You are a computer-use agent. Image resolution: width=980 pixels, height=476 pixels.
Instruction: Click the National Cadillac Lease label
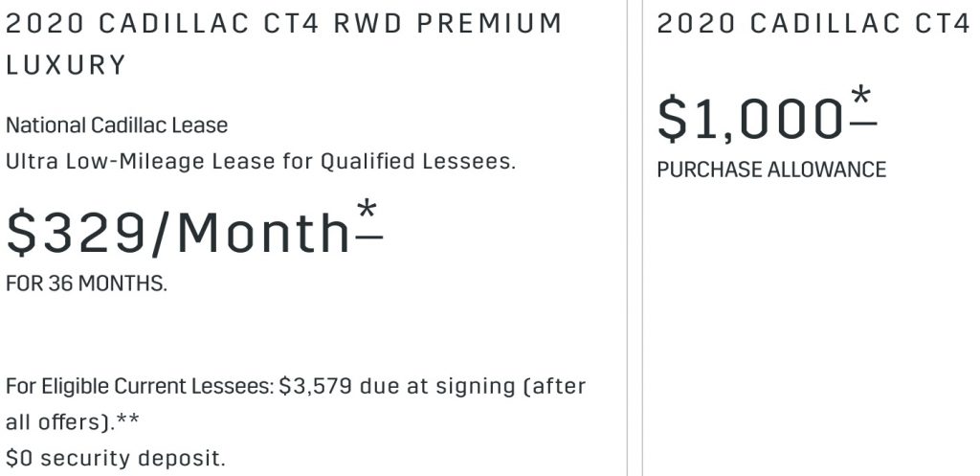point(117,125)
